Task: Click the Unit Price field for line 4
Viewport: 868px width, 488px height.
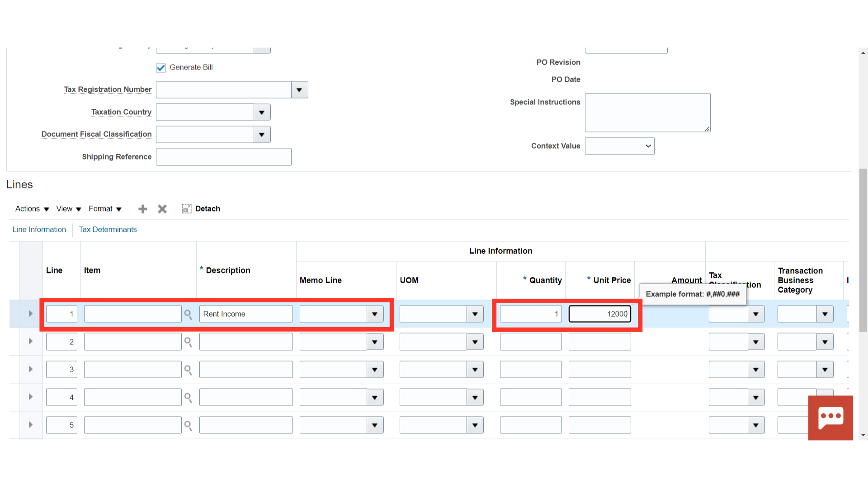Action: 600,397
